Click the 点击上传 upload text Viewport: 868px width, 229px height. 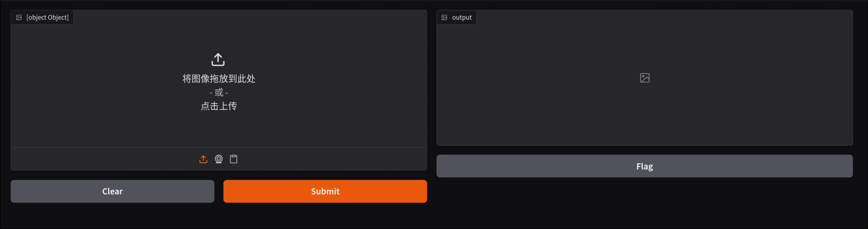[219, 106]
